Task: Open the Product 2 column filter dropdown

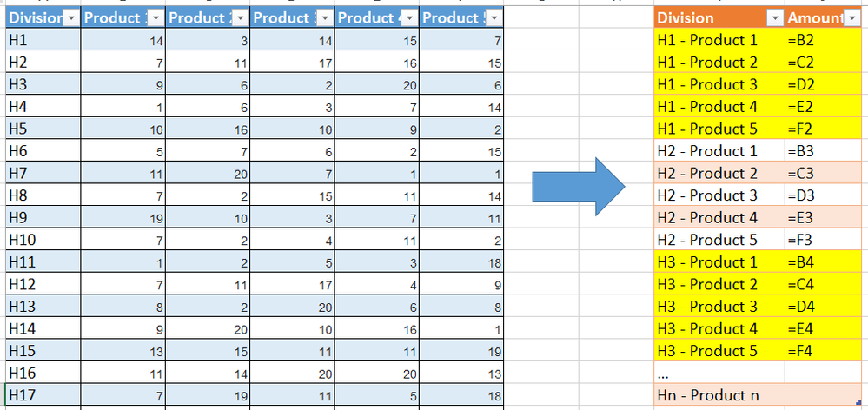Action: pos(241,19)
